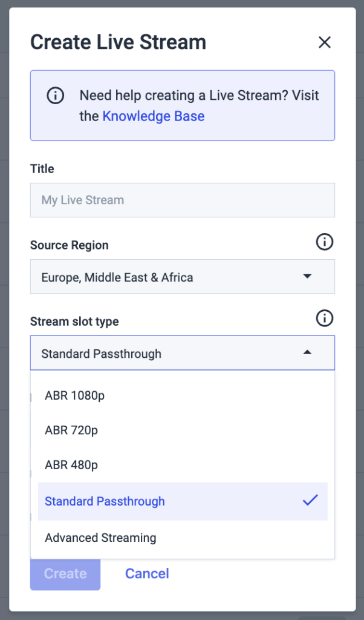Click the dropdown caret on Source Region
This screenshot has height=620, width=364.
tap(308, 276)
